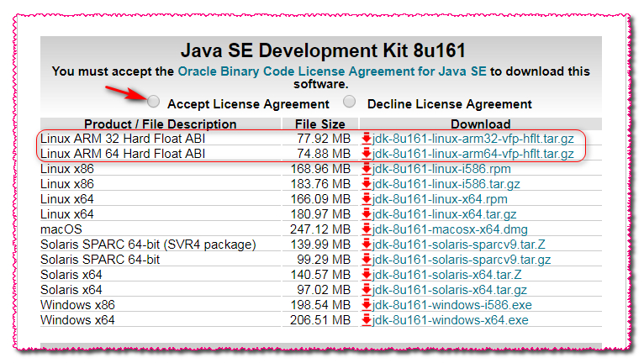Click the 140.57 MB file size
644x363 pixels.
[320, 275]
